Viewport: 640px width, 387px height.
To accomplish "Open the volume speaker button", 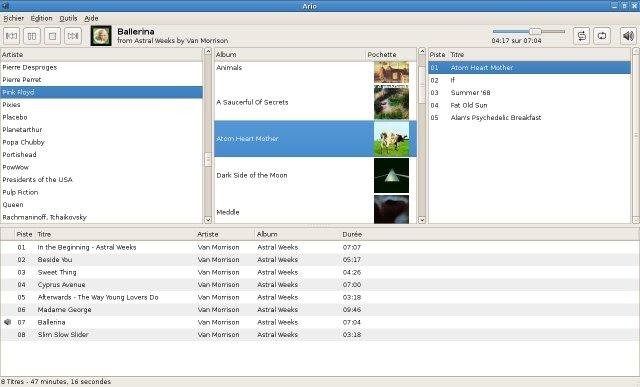I will pyautogui.click(x=628, y=36).
